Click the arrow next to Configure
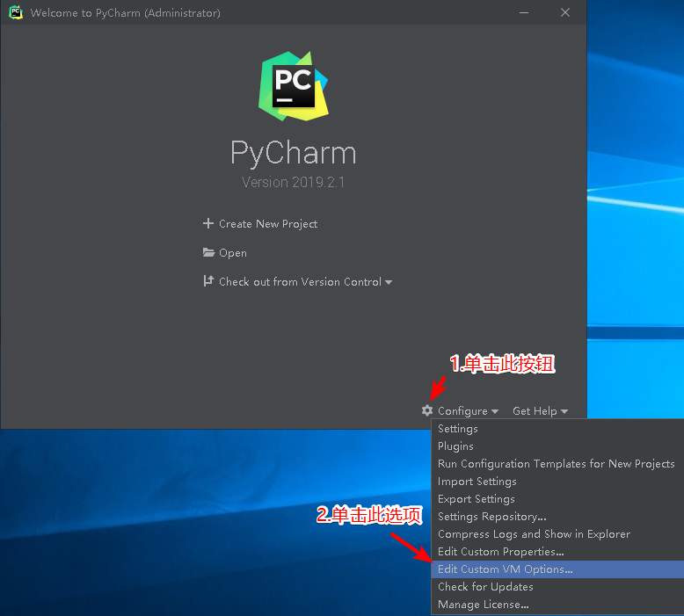The width and height of the screenshot is (684, 616). pyautogui.click(x=495, y=411)
